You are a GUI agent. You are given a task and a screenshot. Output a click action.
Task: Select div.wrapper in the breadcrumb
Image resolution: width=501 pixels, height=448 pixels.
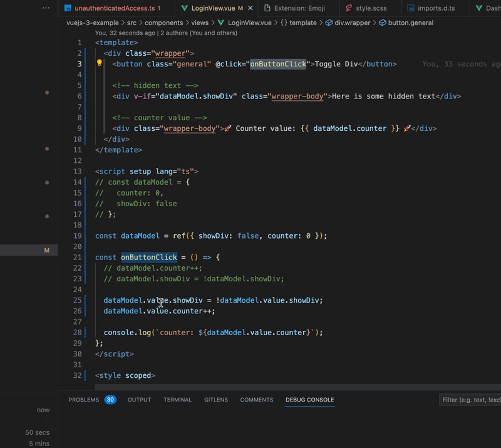click(x=352, y=23)
